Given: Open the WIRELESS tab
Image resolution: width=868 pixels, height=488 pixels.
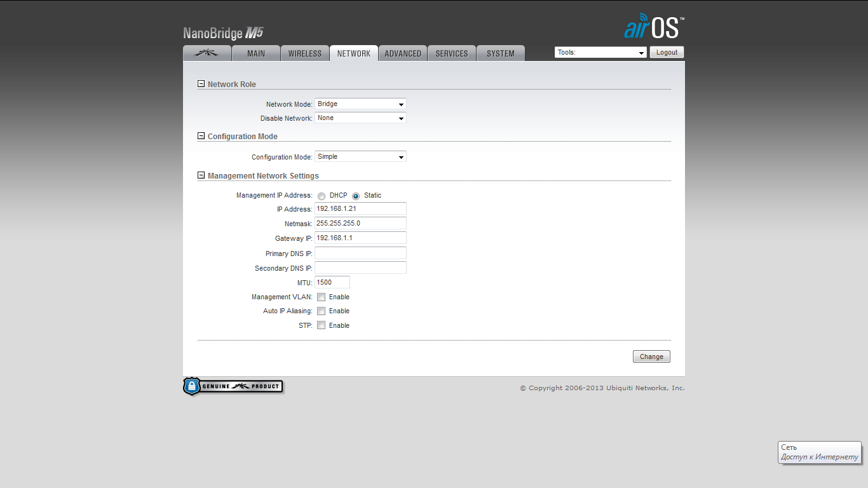Looking at the screenshot, I should point(305,53).
